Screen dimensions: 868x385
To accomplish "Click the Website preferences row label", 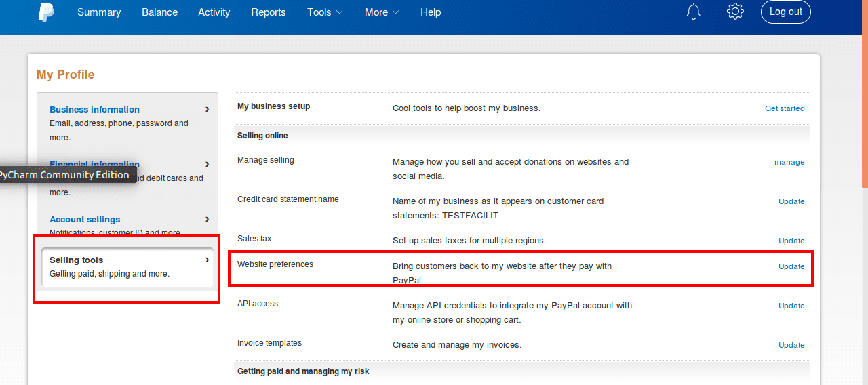I will pos(275,264).
